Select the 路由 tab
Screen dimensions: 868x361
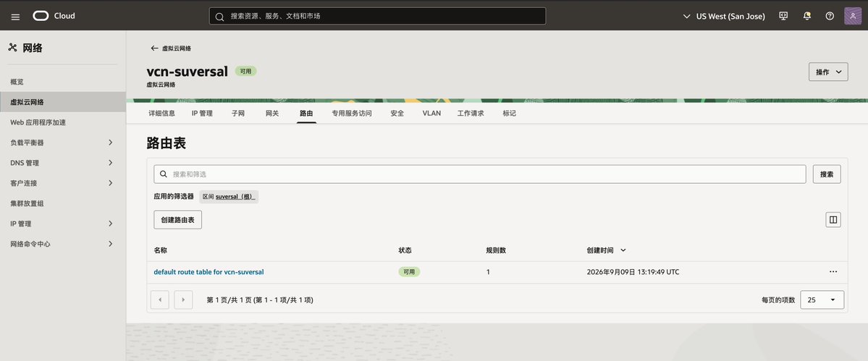[x=307, y=114]
